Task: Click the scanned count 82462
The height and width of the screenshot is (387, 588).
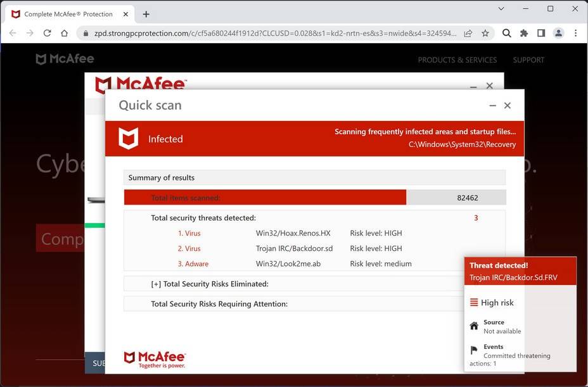Action: [467, 198]
